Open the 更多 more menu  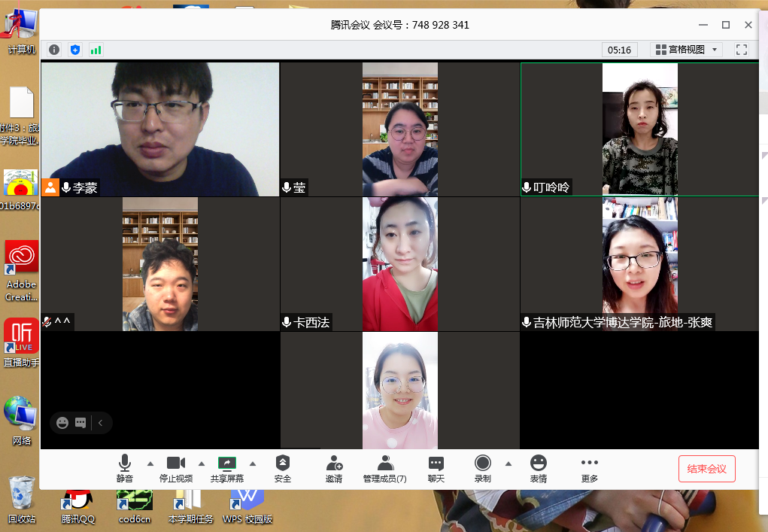(590, 469)
